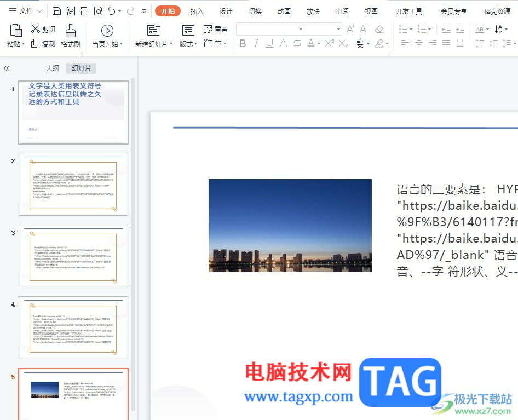Click the Print icon
518x420 pixels.
[84, 11]
